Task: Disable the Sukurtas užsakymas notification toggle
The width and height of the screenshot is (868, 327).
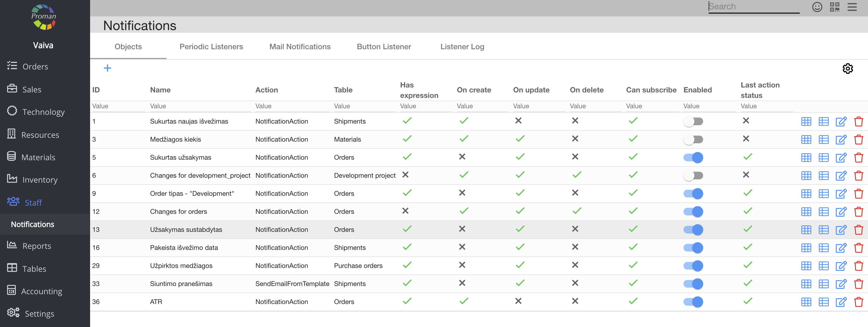Action: point(693,157)
